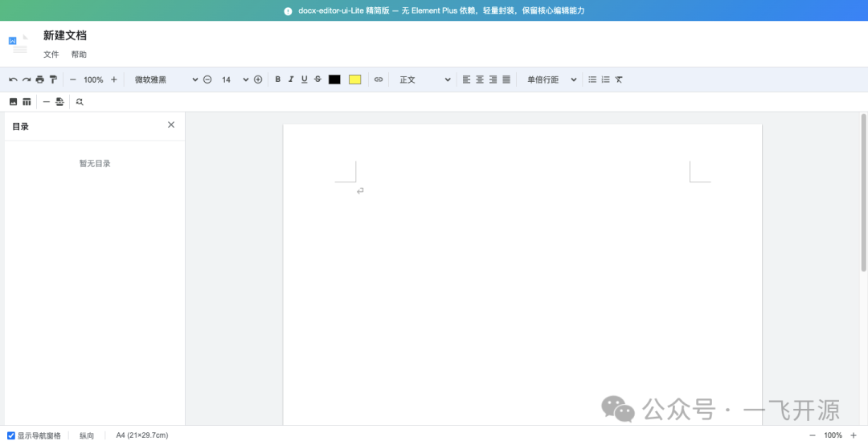This screenshot has height=445, width=868.
Task: Toggle strikethrough formatting
Action: tap(317, 80)
